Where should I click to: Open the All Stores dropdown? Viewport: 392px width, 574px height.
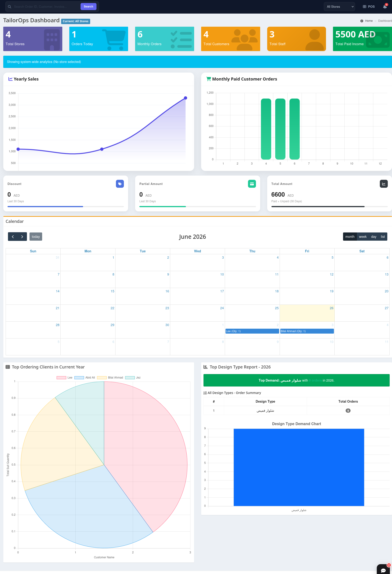click(339, 7)
